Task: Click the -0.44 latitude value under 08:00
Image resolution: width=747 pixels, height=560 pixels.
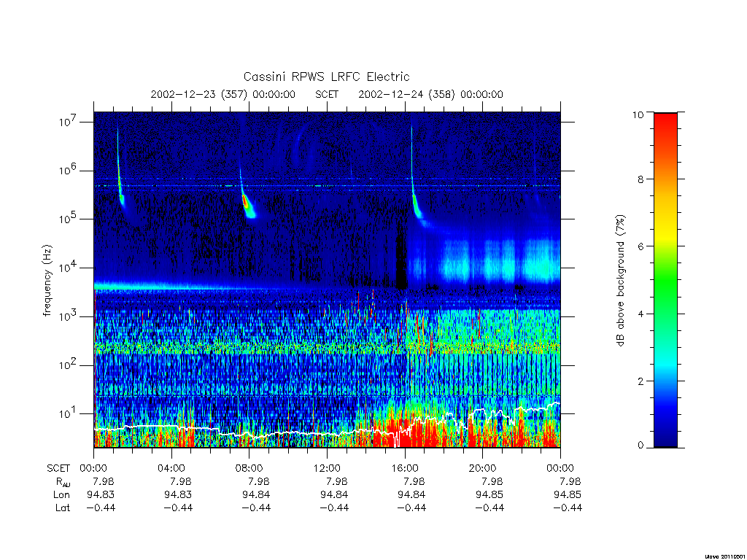Action: (256, 508)
